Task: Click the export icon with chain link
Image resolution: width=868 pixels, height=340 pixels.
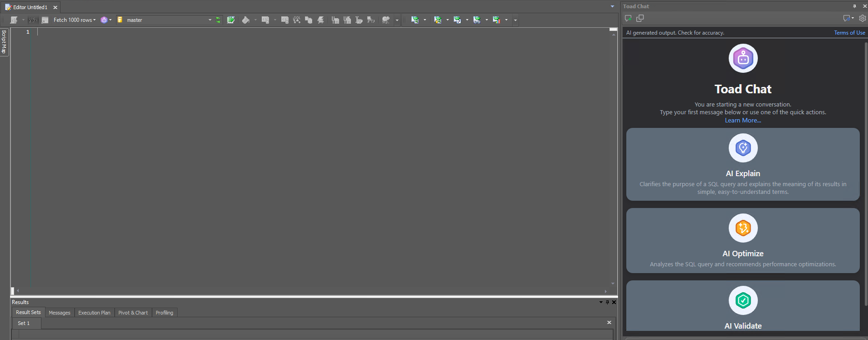Action: (x=477, y=20)
